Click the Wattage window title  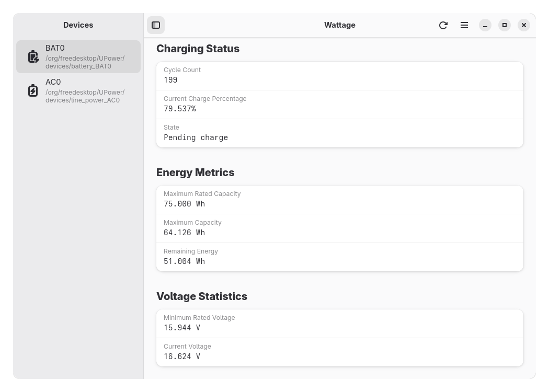(x=340, y=25)
